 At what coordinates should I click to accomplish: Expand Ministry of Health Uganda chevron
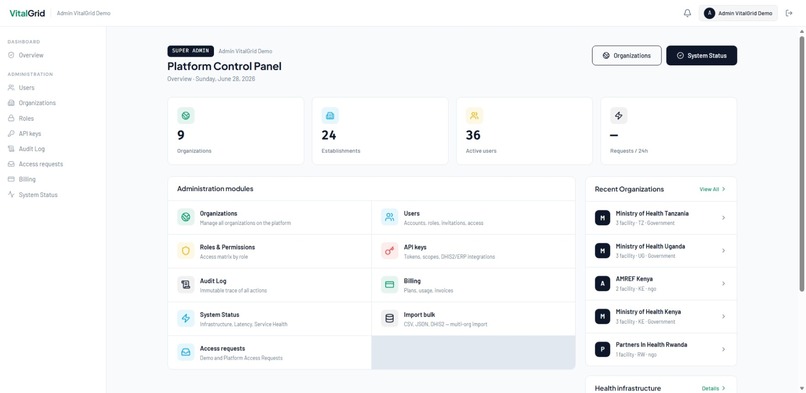[723, 251]
